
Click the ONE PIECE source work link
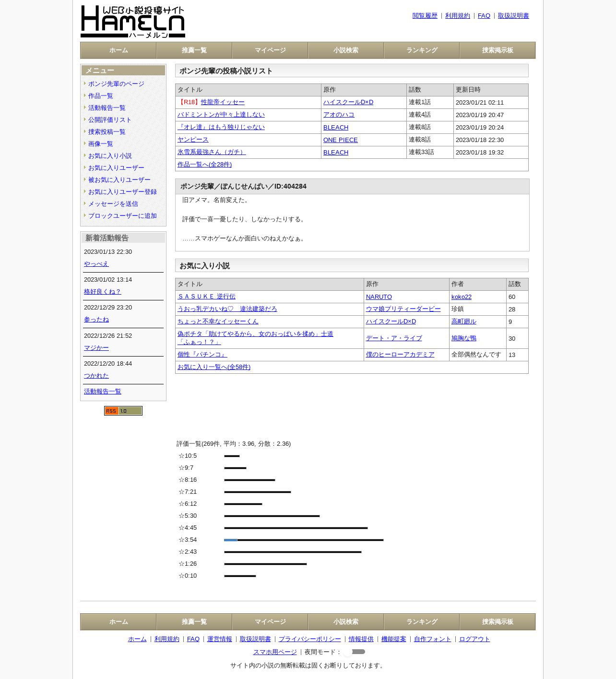[341, 140]
